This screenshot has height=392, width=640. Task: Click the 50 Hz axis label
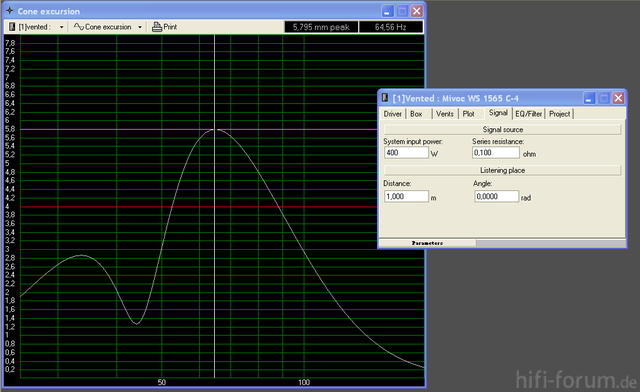click(162, 383)
